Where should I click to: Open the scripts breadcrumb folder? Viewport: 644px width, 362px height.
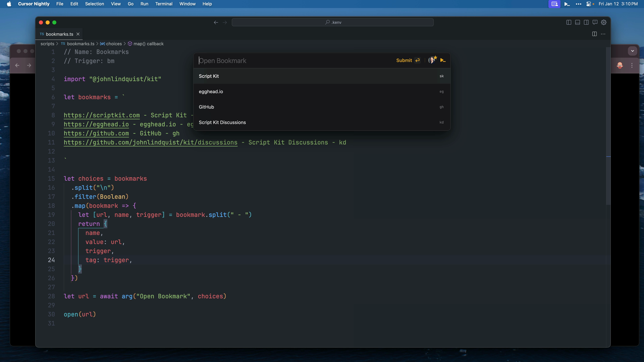(47, 44)
